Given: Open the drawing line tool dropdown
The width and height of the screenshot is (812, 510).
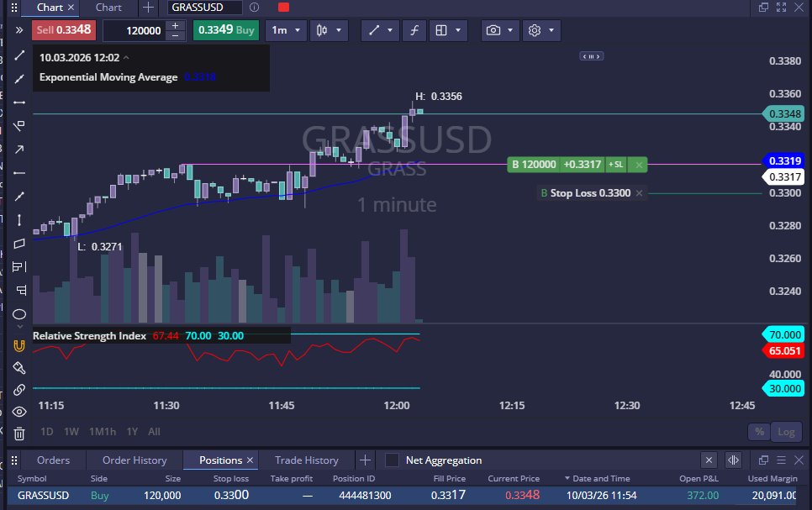Looking at the screenshot, I should point(380,30).
